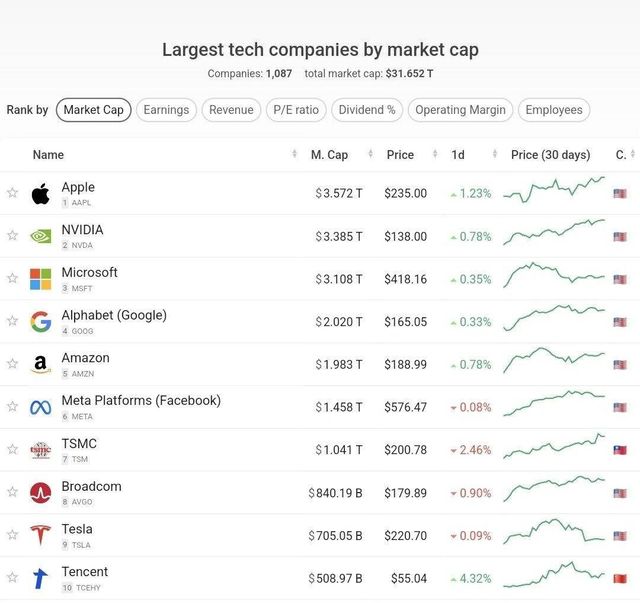Screen dimensions: 640x603
Task: Star Alphabet (Google) as a favorite
Action: 12,321
